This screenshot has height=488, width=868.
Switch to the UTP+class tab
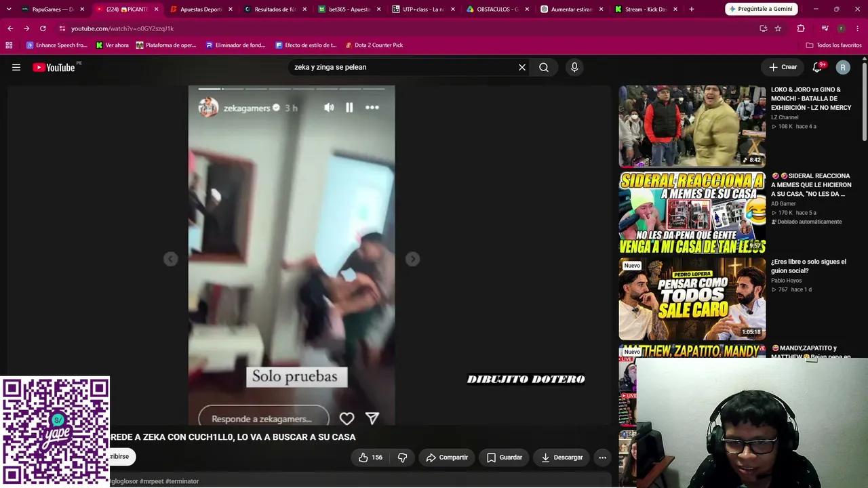423,9
